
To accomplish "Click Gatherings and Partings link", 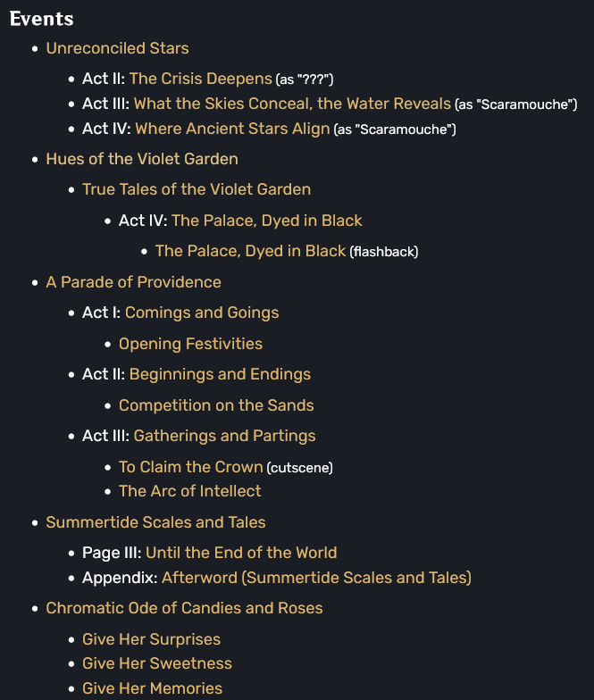I will [x=225, y=436].
